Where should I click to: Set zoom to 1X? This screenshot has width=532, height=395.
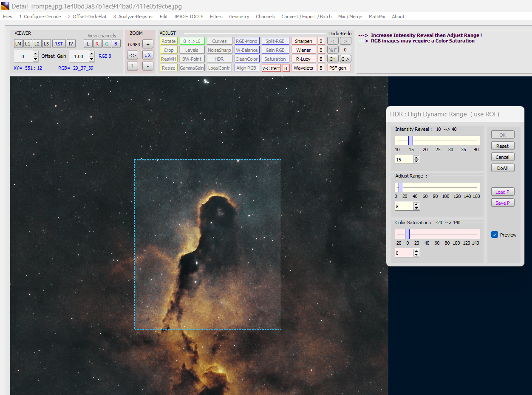tap(147, 55)
